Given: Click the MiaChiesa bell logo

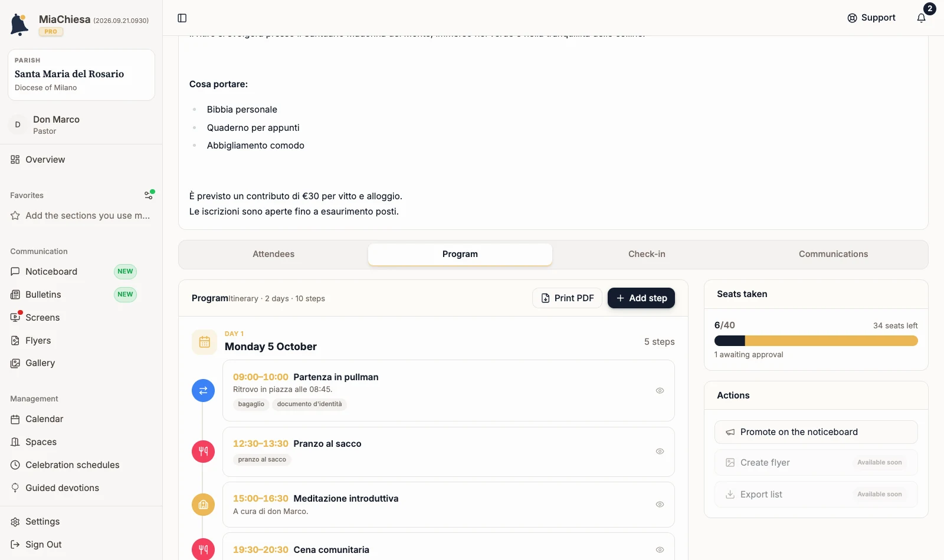Looking at the screenshot, I should coord(19,25).
